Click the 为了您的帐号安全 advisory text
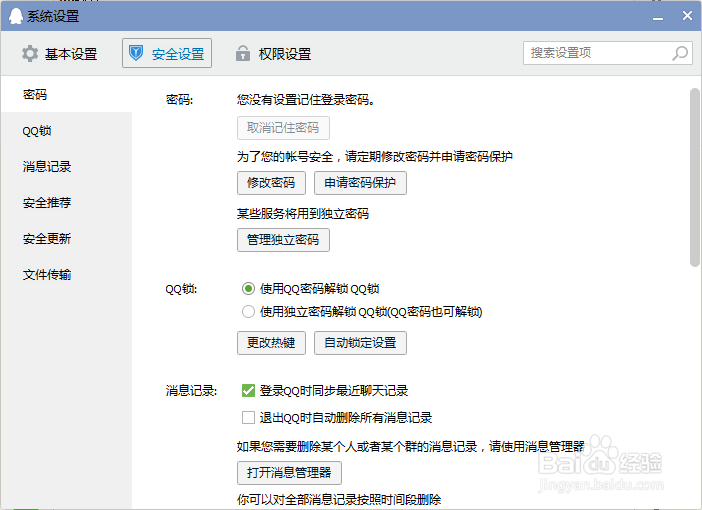This screenshot has height=510, width=702. click(375, 157)
